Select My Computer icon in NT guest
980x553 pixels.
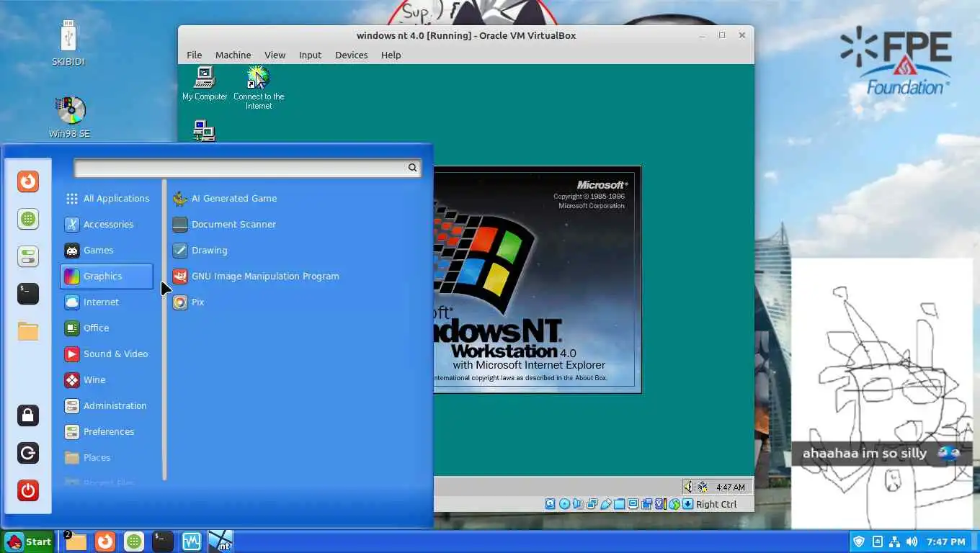(205, 84)
